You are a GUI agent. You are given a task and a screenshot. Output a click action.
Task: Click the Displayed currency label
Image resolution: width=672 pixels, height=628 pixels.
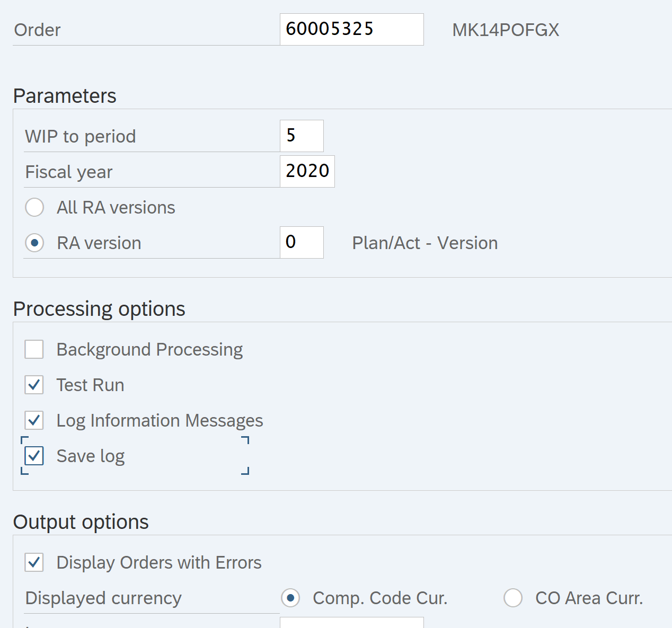(x=103, y=598)
